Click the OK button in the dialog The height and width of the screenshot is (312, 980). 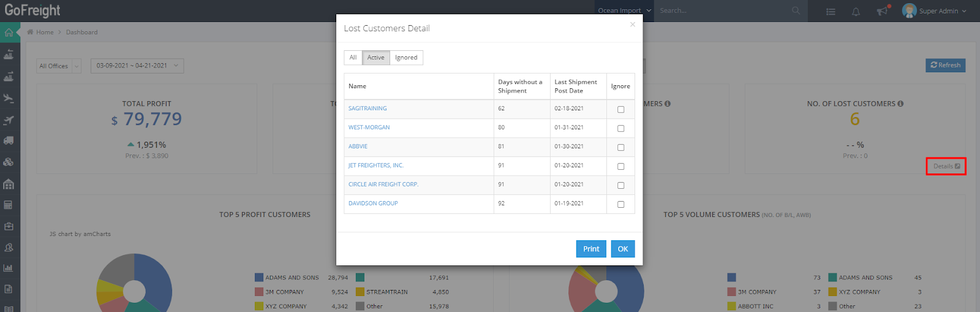coord(622,249)
